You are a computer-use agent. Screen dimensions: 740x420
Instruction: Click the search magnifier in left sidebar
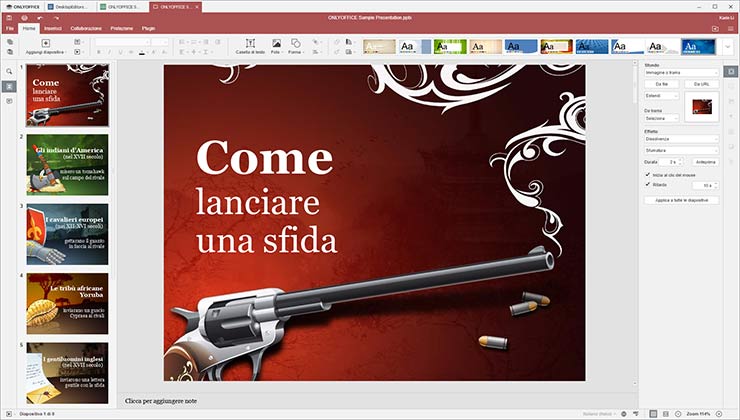(x=9, y=72)
